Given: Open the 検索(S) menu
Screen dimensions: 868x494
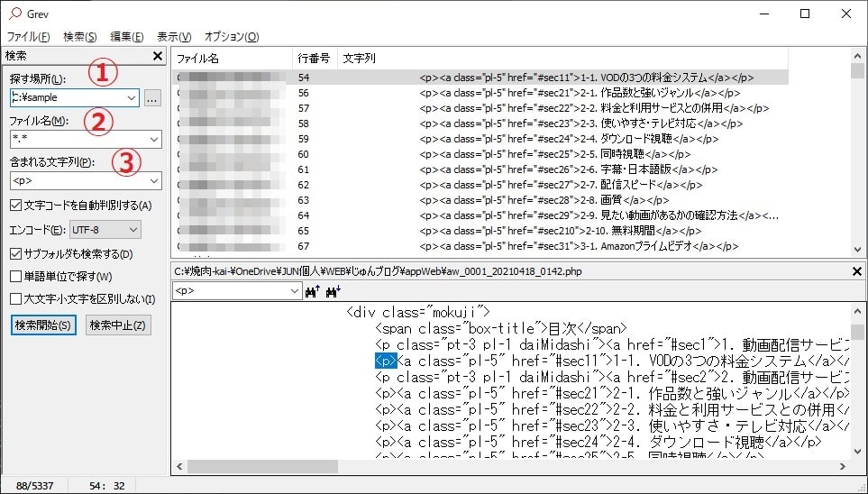Looking at the screenshot, I should click(80, 37).
